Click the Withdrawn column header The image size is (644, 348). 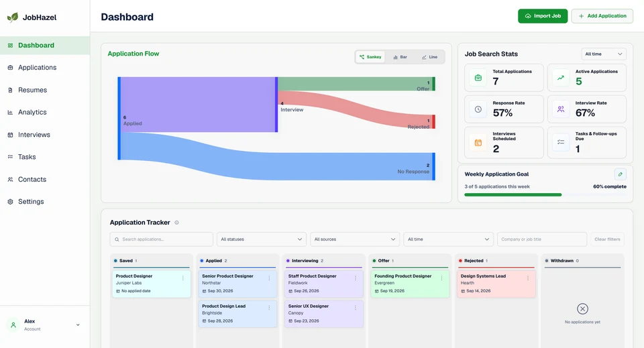(x=582, y=261)
